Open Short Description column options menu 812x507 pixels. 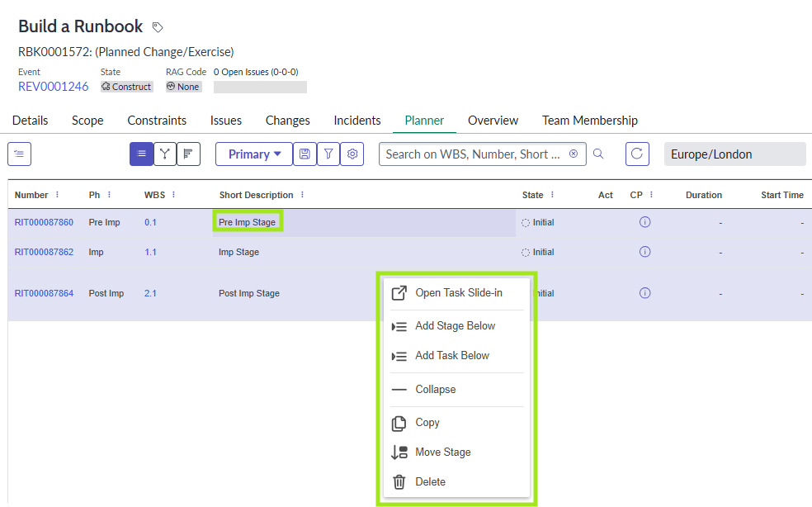point(303,195)
